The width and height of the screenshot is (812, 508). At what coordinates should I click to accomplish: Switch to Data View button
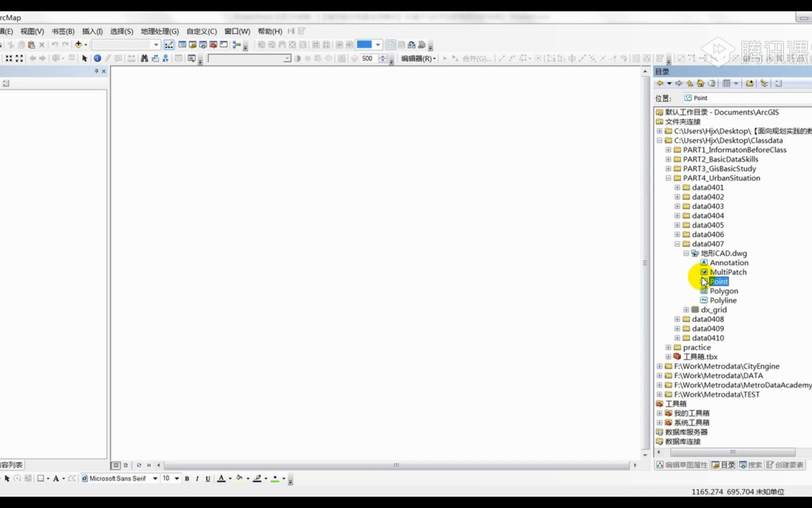(116, 465)
